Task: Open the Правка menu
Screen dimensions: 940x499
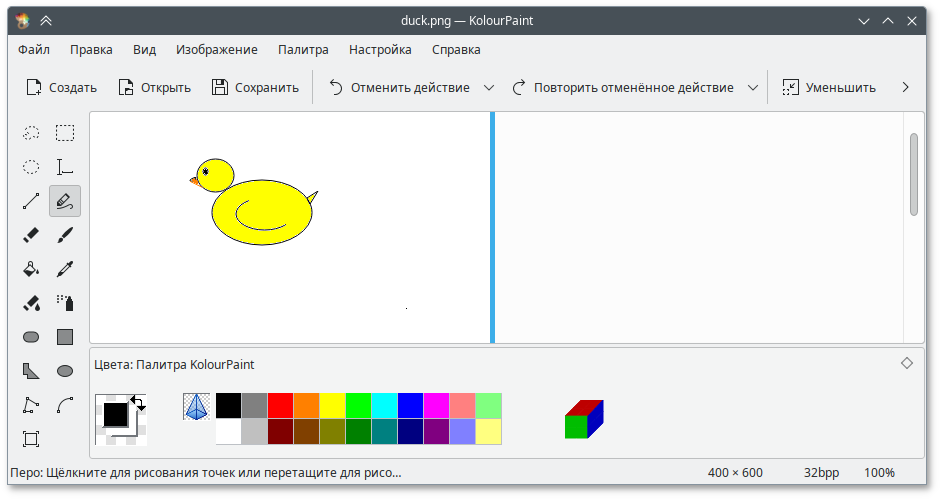Action: (91, 50)
